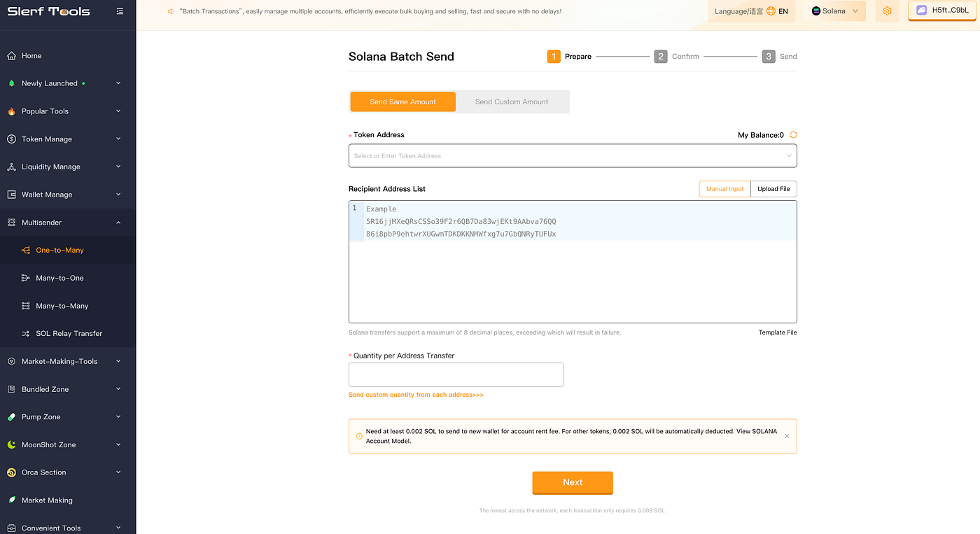Collapse the Multisender section chevron

pyautogui.click(x=118, y=223)
